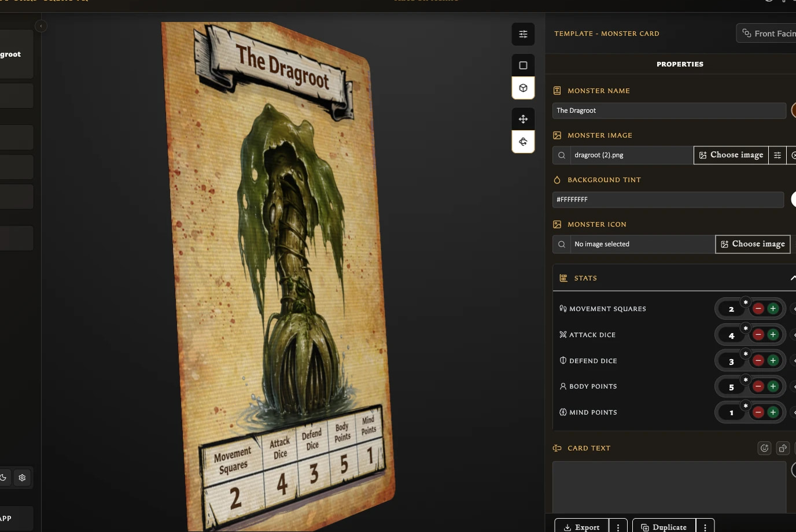Open Duplicate more options menu

(705, 527)
